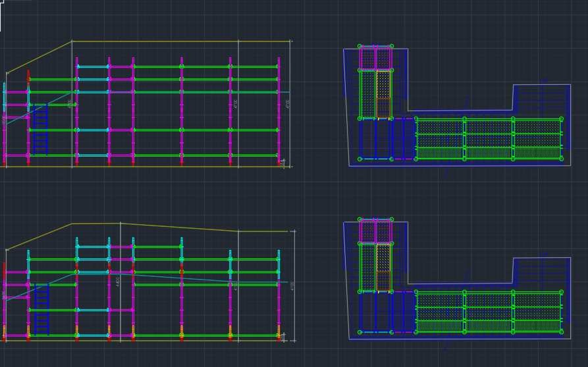This screenshot has width=588, height=367.
Task: Select the blue ladder in upper elevation
Action: click(x=41, y=130)
